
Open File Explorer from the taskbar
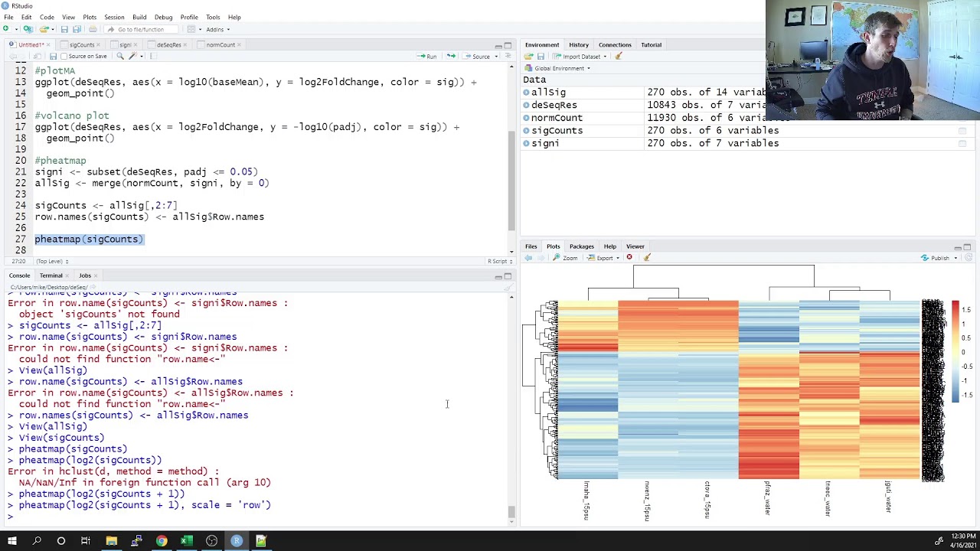(112, 541)
